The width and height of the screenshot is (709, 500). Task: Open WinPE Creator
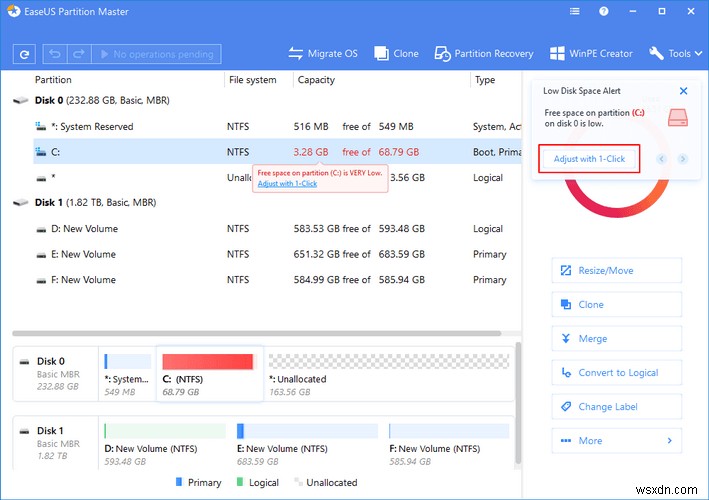[591, 54]
